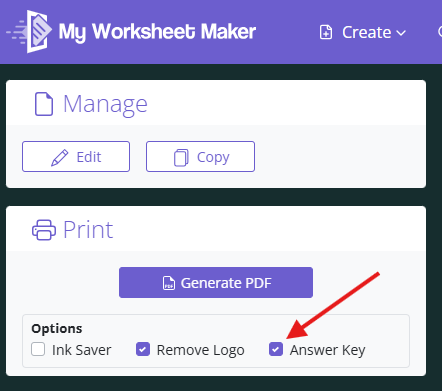The height and width of the screenshot is (391, 442).
Task: Expand the Create dropdown chevron
Action: (401, 33)
